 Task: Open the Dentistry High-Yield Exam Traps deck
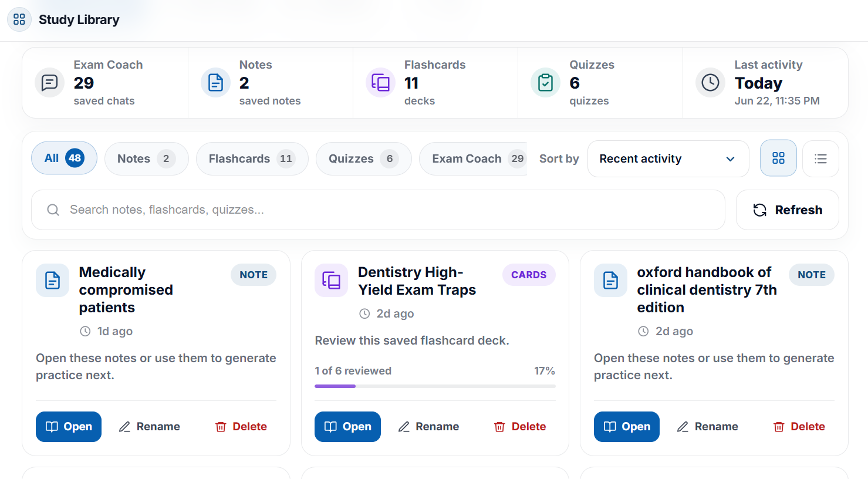[x=347, y=427]
